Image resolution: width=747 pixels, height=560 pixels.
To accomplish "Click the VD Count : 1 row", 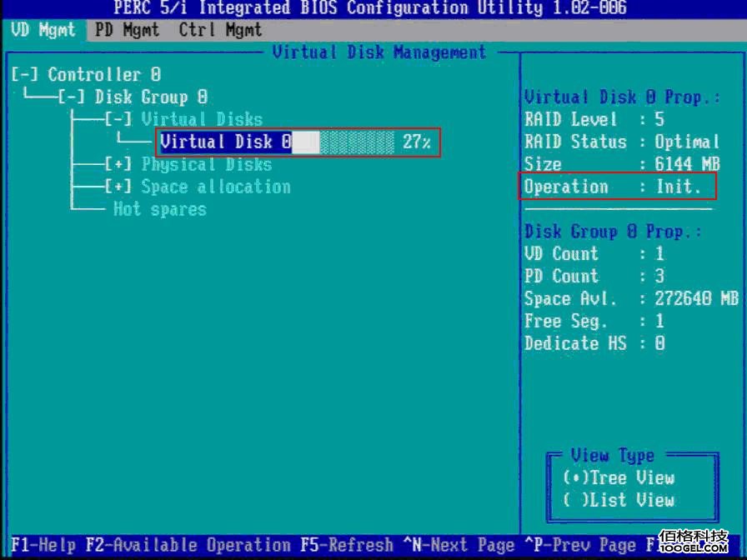I will tap(594, 254).
